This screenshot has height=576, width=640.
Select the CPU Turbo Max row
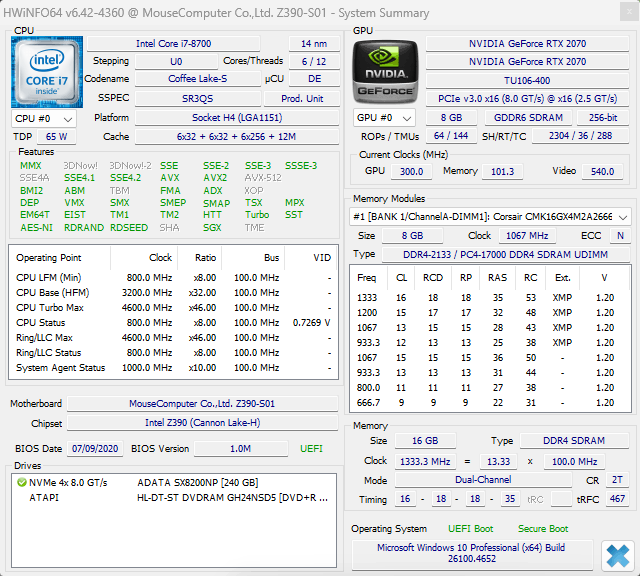coord(173,308)
